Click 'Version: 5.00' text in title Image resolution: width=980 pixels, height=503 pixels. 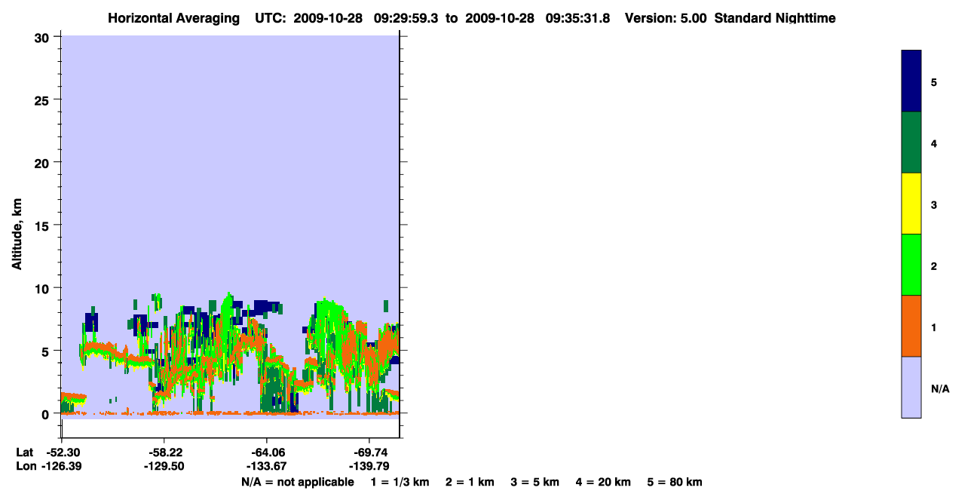pos(666,18)
